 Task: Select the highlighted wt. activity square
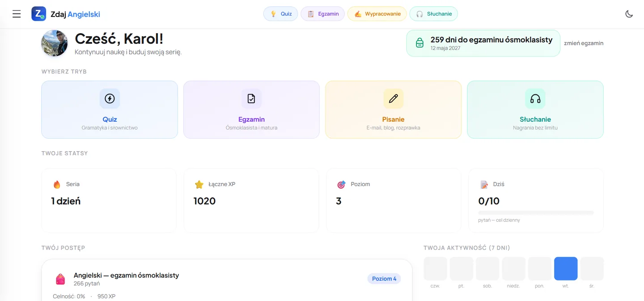coord(566,268)
